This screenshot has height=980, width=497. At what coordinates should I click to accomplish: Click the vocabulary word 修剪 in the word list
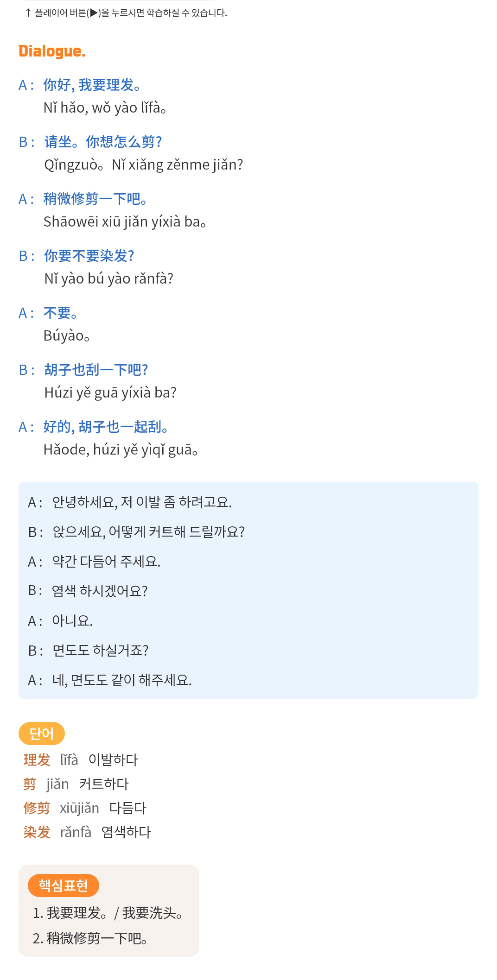point(37,808)
